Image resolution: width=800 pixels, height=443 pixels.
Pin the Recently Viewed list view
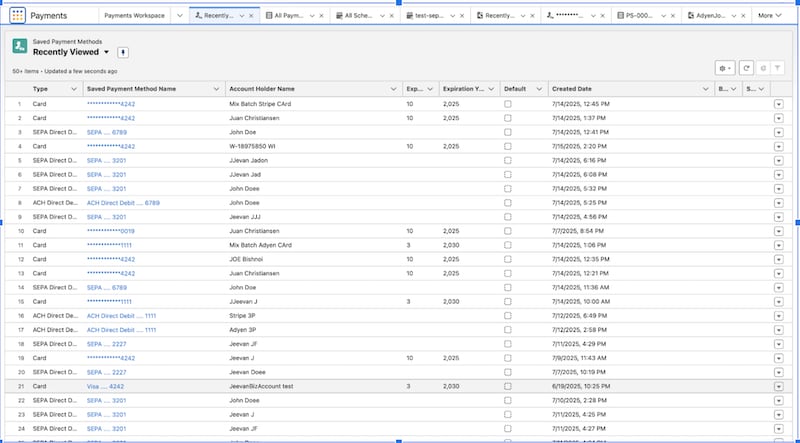tap(123, 51)
